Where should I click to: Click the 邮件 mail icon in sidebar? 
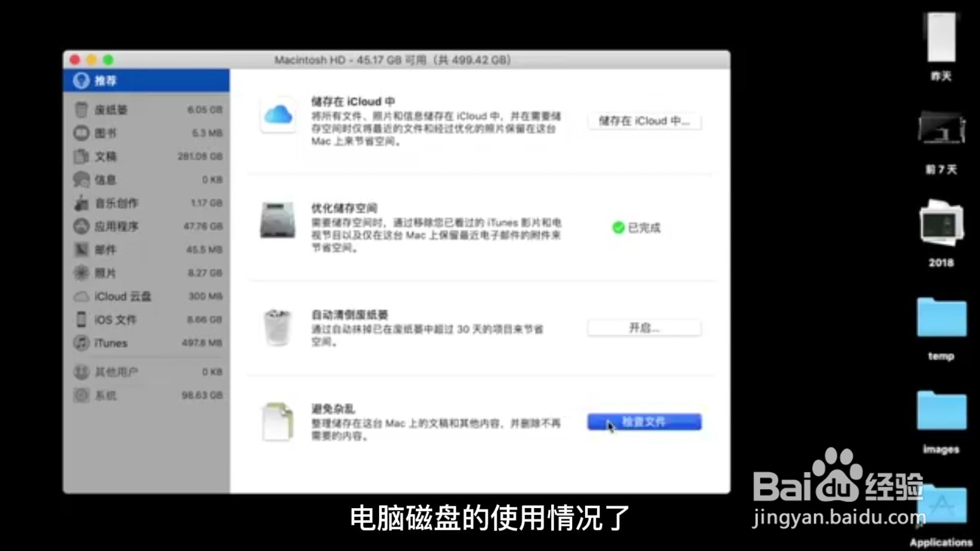(81, 249)
